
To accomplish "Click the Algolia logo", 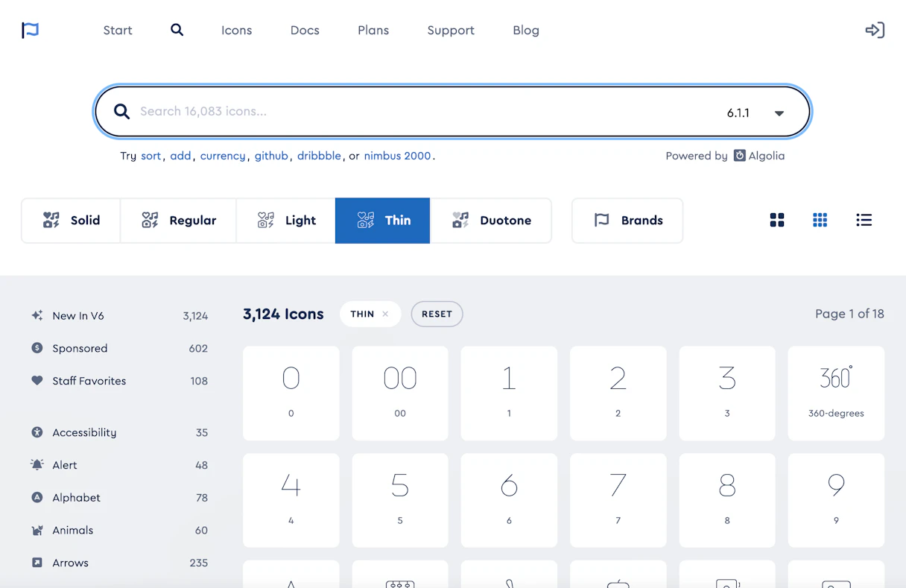I will [x=759, y=156].
